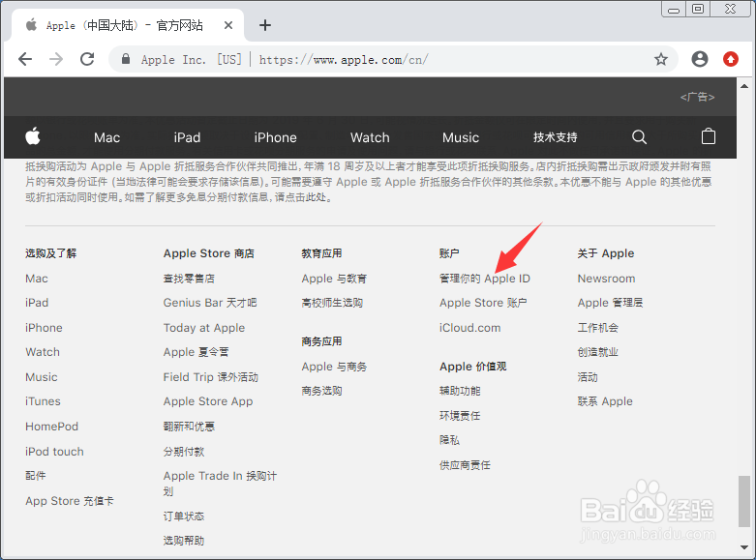Reload the page with the refresh icon
Image resolution: width=756 pixels, height=560 pixels.
[87, 59]
